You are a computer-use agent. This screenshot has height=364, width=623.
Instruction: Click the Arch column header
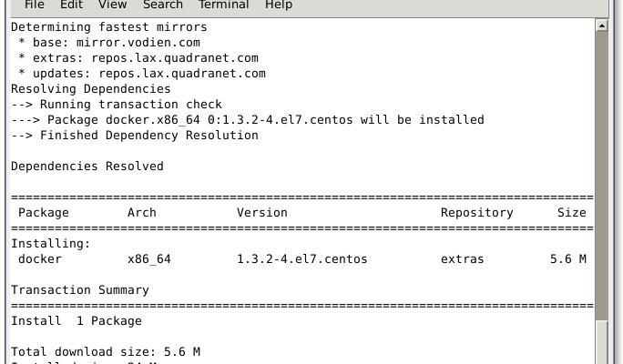click(142, 213)
